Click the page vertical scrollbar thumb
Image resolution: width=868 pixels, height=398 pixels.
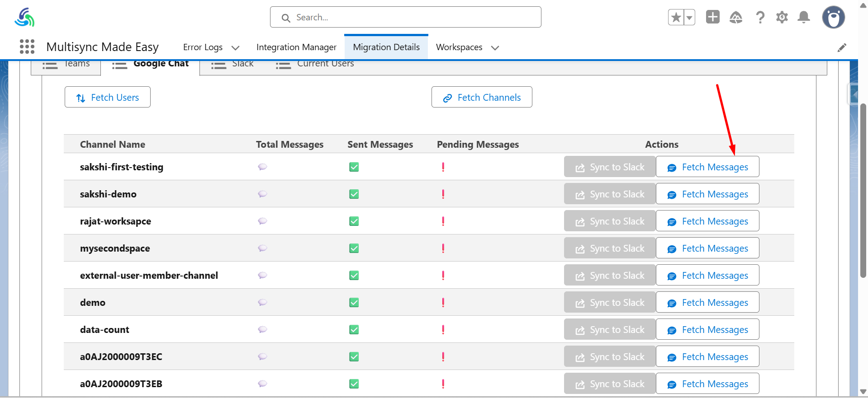click(863, 191)
